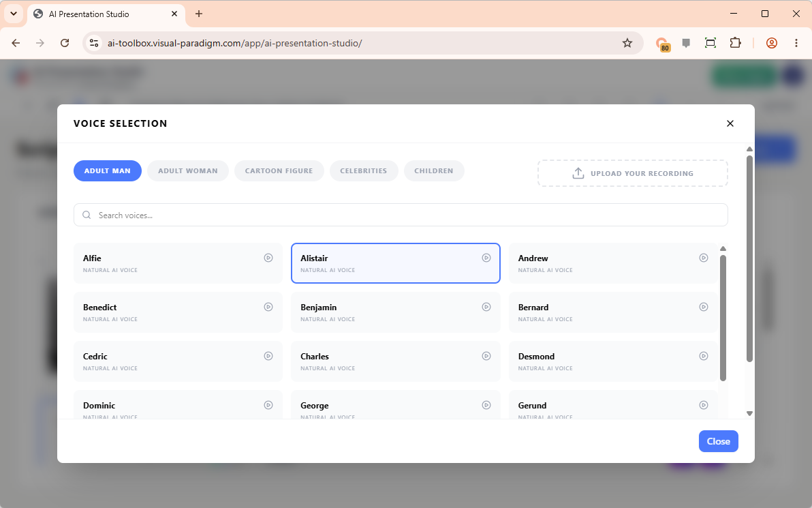Viewport: 812px width, 508px height.
Task: Choose the Desmond voice card
Action: coord(613,361)
